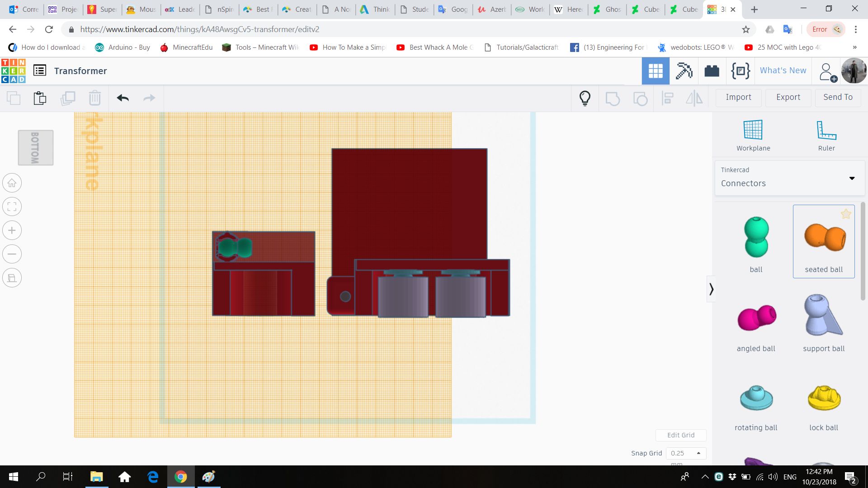Image resolution: width=868 pixels, height=488 pixels.
Task: Open the design list menu next to Transformer
Action: click(x=40, y=70)
